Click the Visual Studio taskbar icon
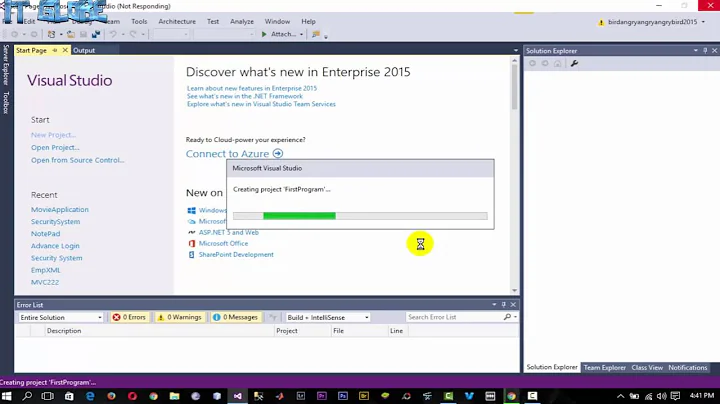Viewport: 720px width, 404px height. pyautogui.click(x=237, y=396)
